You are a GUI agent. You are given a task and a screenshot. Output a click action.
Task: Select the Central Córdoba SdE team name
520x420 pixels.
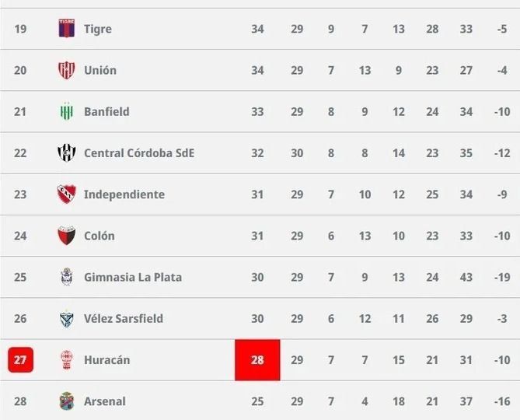[x=139, y=153]
